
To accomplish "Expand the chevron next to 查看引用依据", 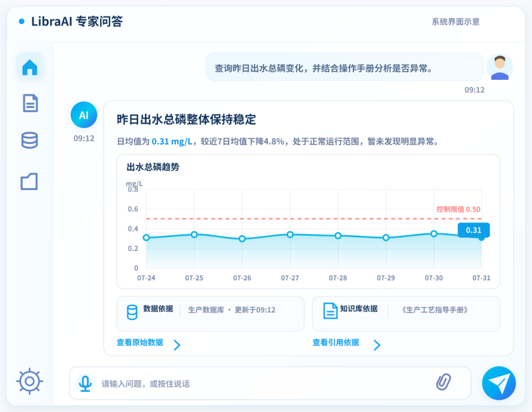I will pyautogui.click(x=377, y=345).
